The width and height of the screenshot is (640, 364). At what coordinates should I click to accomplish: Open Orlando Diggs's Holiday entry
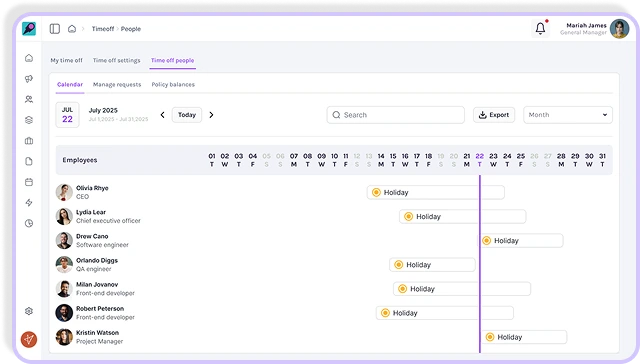point(432,264)
